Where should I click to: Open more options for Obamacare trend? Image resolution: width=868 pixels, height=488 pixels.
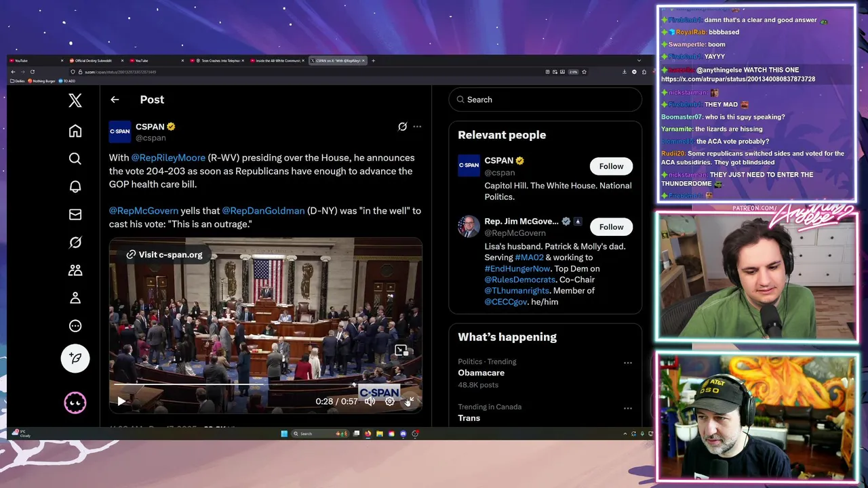[x=628, y=363]
